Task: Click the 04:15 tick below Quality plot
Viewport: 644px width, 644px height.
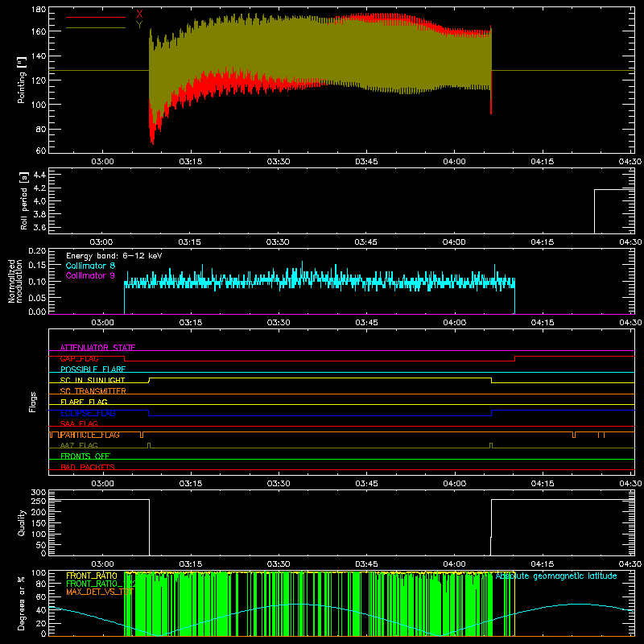Action: click(542, 564)
